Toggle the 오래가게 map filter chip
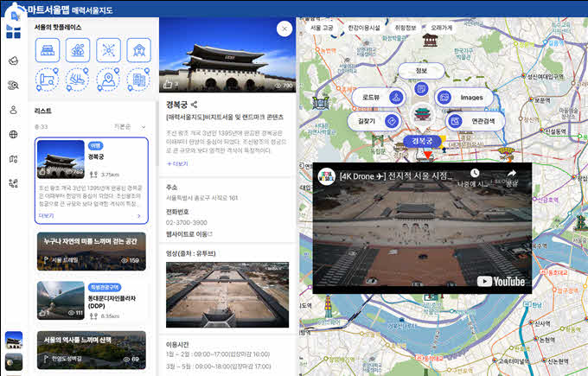The width and height of the screenshot is (588, 376). [x=441, y=28]
